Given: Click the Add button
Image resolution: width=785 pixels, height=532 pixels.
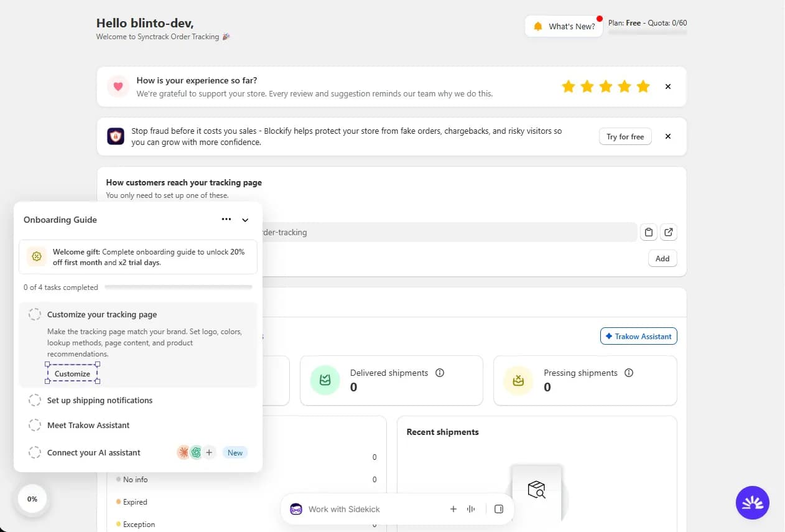Looking at the screenshot, I should coord(662,258).
